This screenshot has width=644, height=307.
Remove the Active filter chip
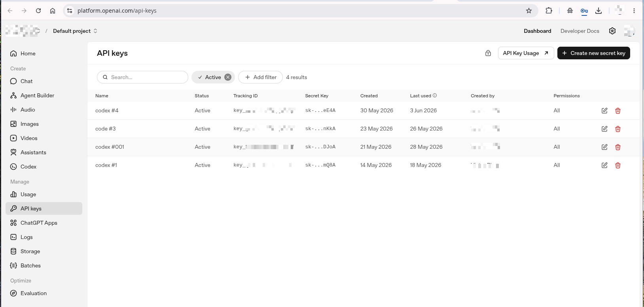click(228, 77)
